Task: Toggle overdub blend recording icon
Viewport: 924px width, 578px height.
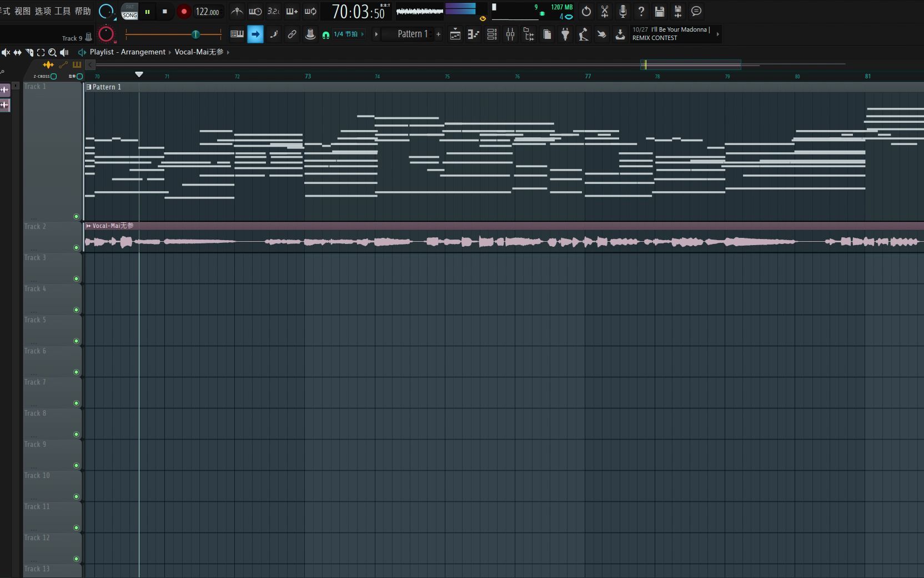Action: [x=292, y=12]
